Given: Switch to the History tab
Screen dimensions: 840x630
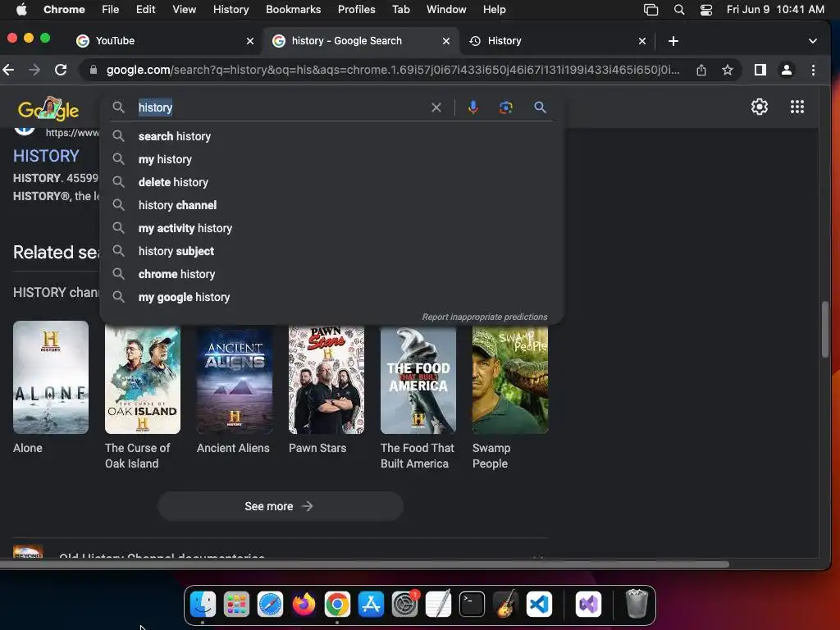Looking at the screenshot, I should (x=557, y=41).
